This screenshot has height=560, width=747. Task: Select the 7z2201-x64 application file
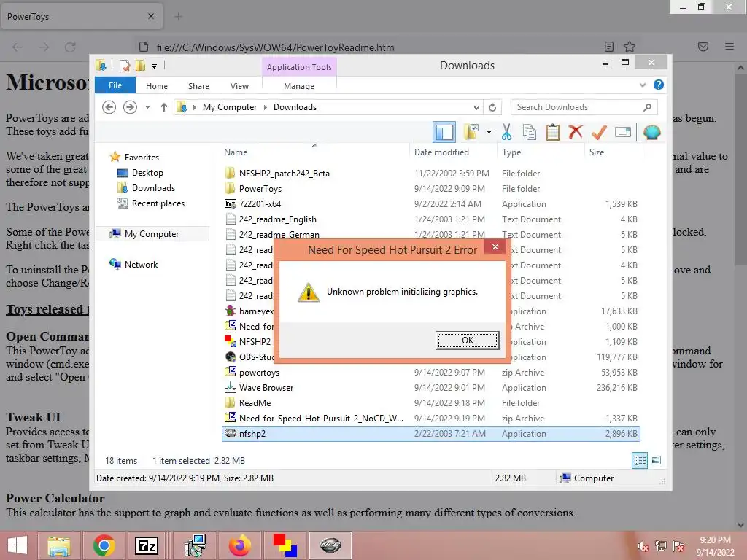pyautogui.click(x=430, y=204)
